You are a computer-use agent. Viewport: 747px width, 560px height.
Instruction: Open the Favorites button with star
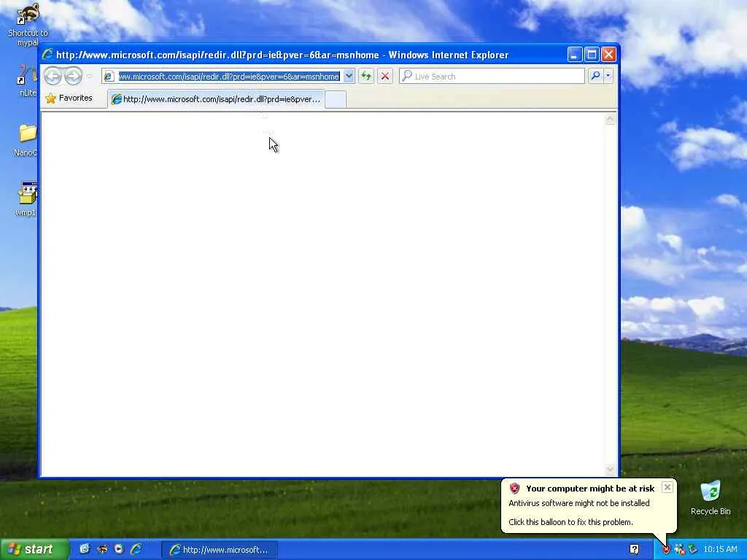click(x=69, y=98)
